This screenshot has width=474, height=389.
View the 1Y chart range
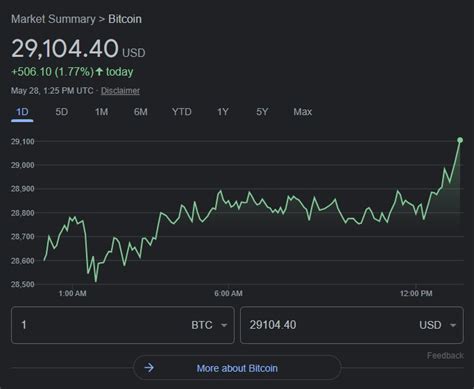click(223, 112)
